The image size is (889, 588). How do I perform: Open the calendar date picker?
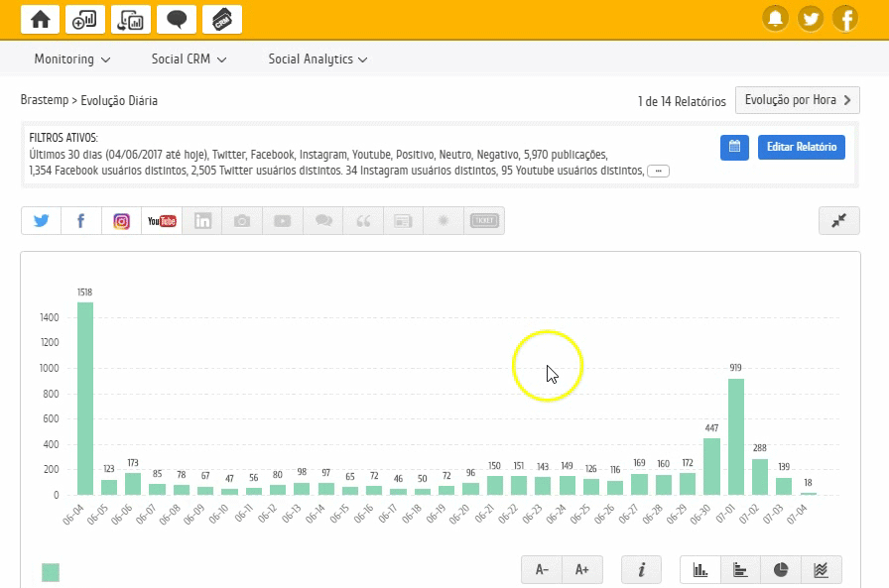[734, 147]
